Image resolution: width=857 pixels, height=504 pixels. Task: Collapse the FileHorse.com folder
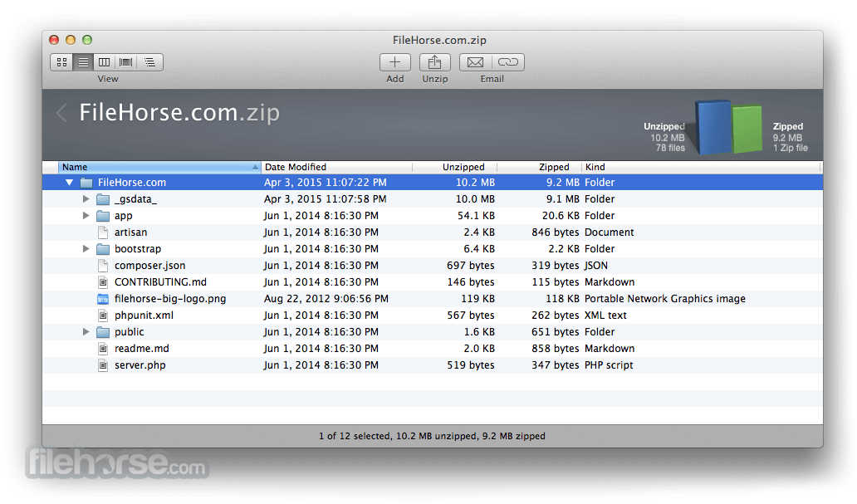click(x=70, y=183)
